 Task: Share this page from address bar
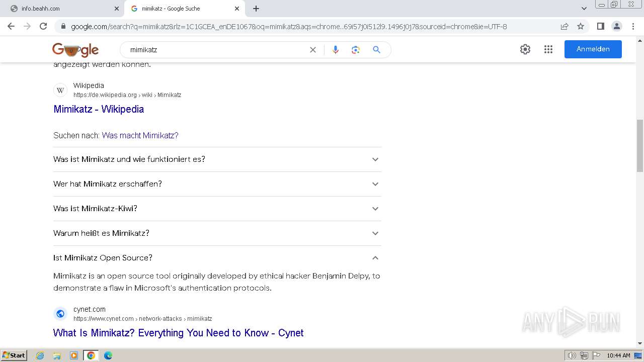coord(565,26)
